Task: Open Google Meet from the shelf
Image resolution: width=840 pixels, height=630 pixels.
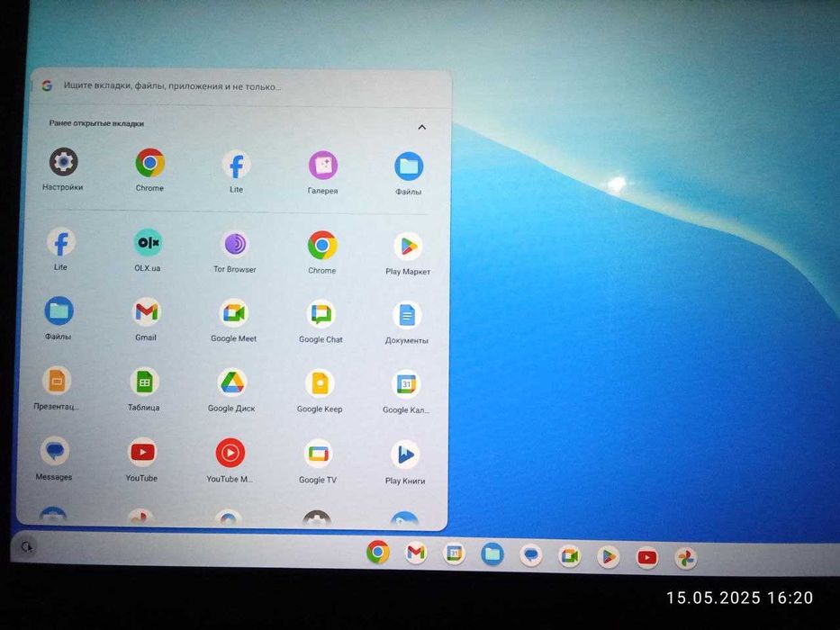Action: coord(570,556)
